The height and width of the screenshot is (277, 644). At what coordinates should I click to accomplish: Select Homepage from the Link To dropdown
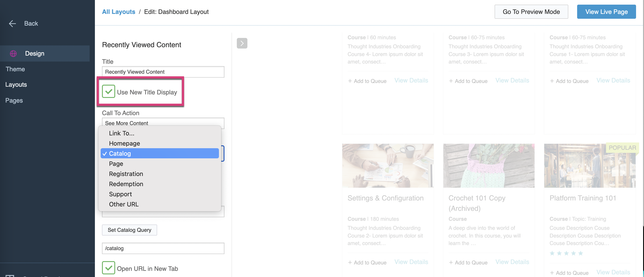pos(124,143)
